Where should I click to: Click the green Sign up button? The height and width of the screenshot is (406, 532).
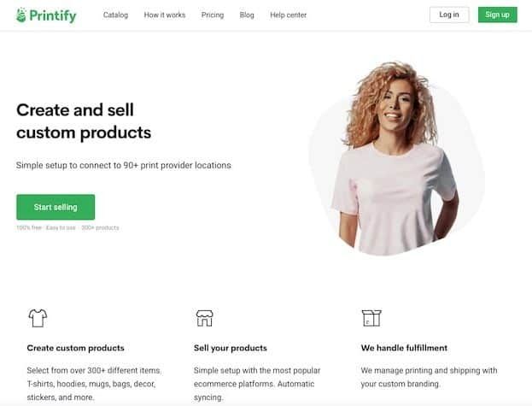pyautogui.click(x=497, y=15)
